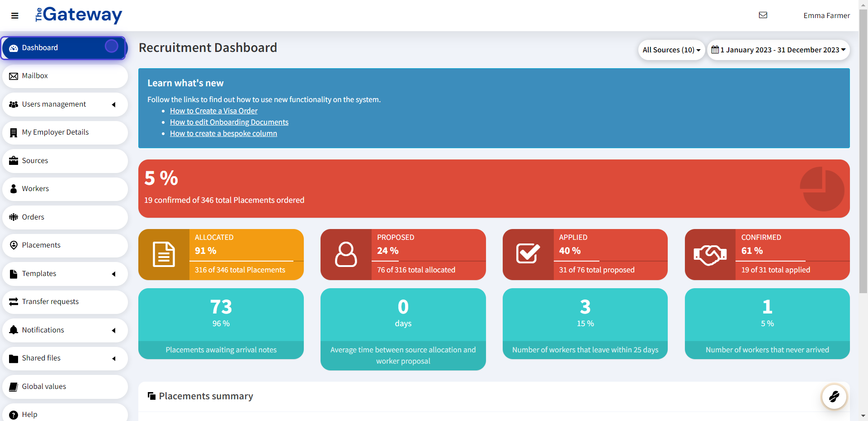
Task: Click the Help question mark icon
Action: coord(14,415)
